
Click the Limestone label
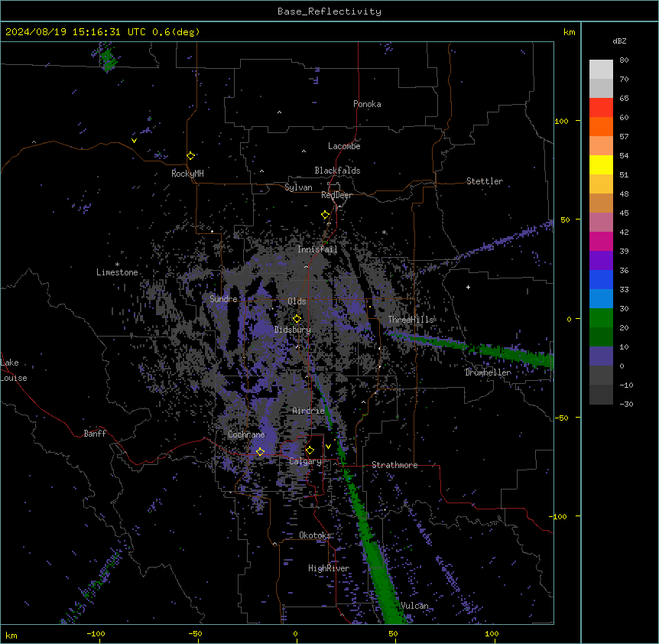[x=117, y=272]
